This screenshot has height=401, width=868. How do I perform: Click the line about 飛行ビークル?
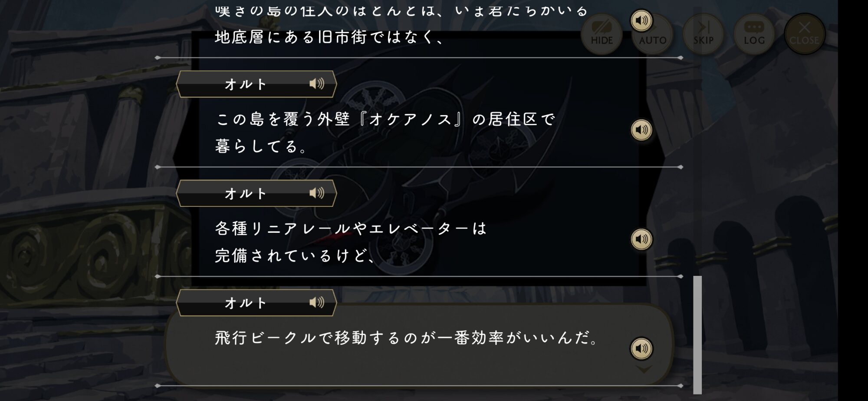pyautogui.click(x=407, y=338)
